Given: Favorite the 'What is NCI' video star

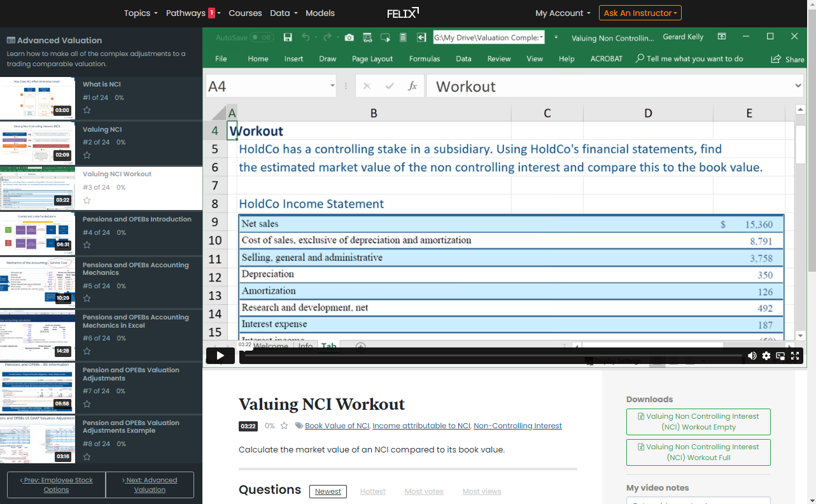Looking at the screenshot, I should (87, 110).
